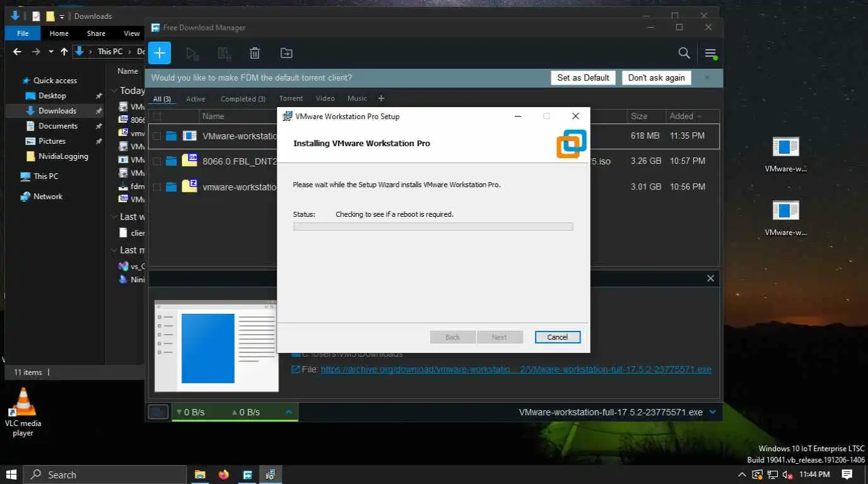The width and height of the screenshot is (868, 484).
Task: Open Explorer recent locations dropdown
Action: coord(51,52)
